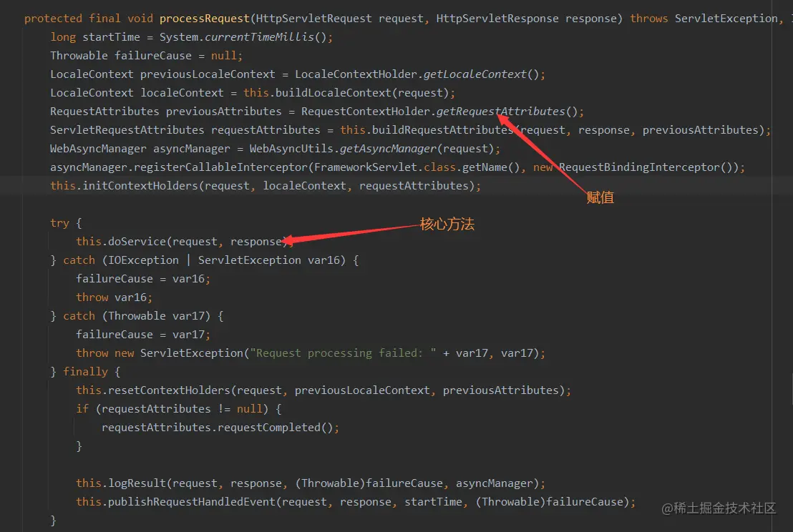The width and height of the screenshot is (793, 532).
Task: Click the startTime variable declaration
Action: pos(111,37)
